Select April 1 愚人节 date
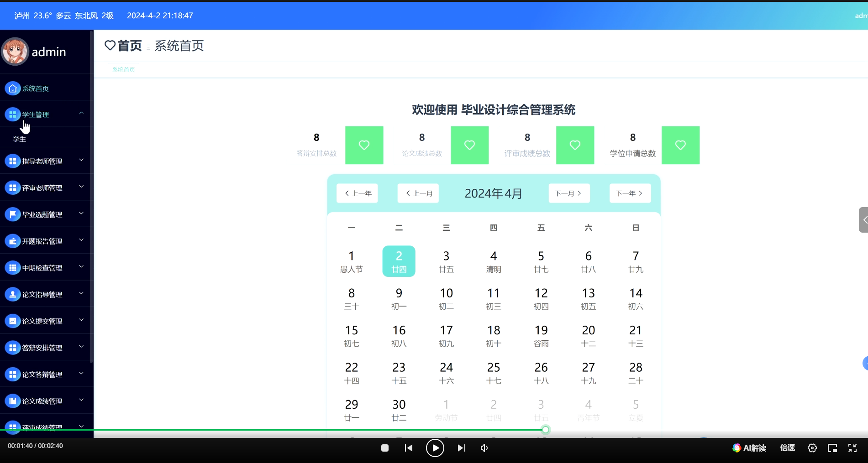Screen dimensions: 868x463 click(x=352, y=261)
